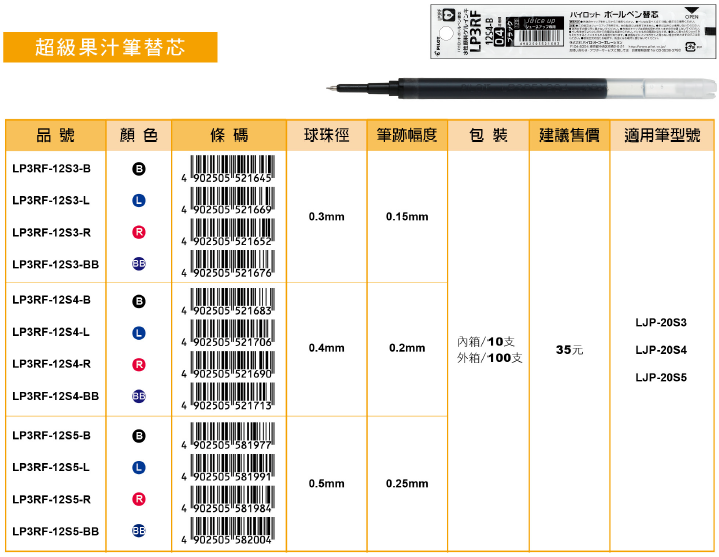Click the barcode ending in 582004
The width and height of the screenshot is (719, 557).
[227, 530]
